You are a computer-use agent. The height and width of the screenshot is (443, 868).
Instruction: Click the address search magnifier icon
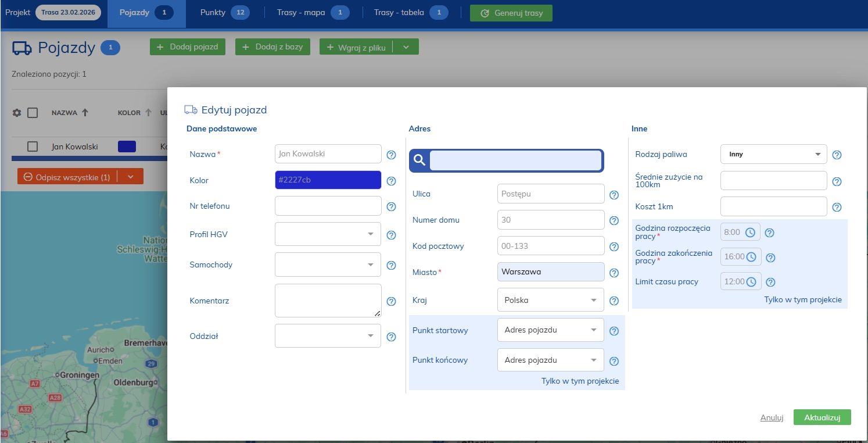click(419, 161)
